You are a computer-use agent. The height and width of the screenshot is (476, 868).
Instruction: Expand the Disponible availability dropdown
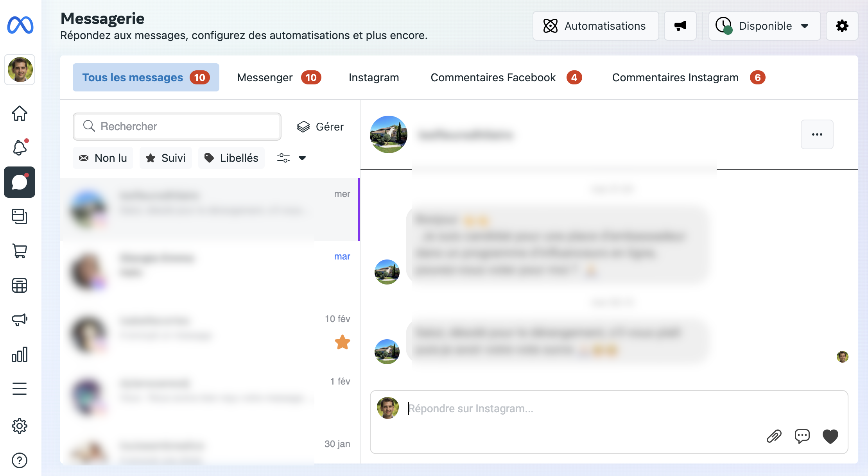pyautogui.click(x=764, y=26)
